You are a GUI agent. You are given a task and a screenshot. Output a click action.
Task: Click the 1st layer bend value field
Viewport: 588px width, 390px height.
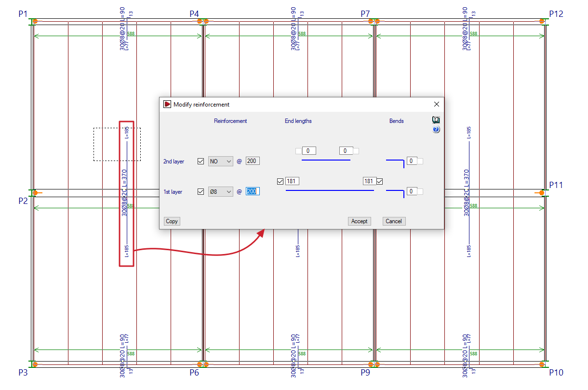click(412, 191)
